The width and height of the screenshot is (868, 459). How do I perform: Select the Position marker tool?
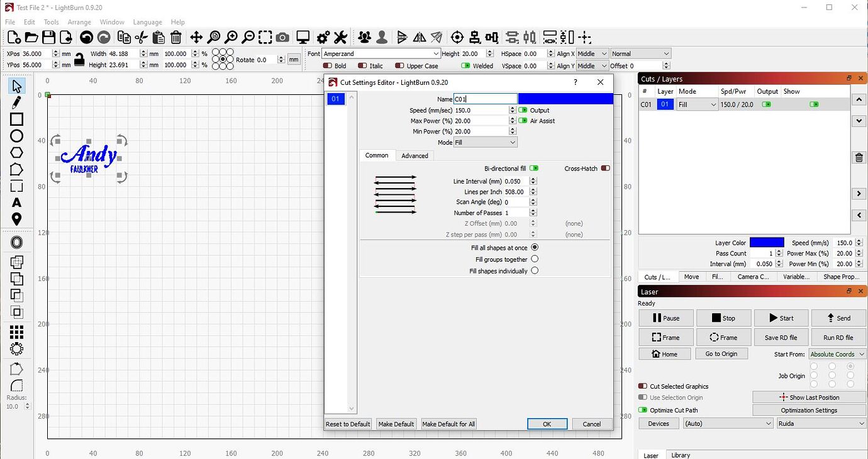click(x=16, y=219)
